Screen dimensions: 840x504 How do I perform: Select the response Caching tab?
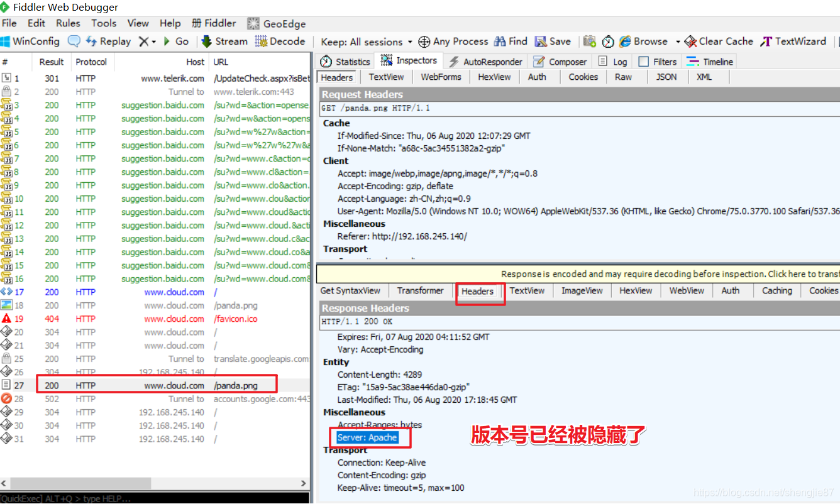click(x=776, y=290)
